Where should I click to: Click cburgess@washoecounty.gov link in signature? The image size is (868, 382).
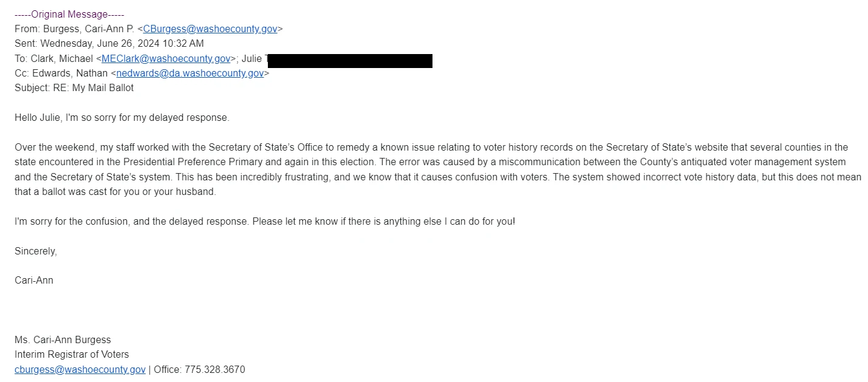[80, 369]
